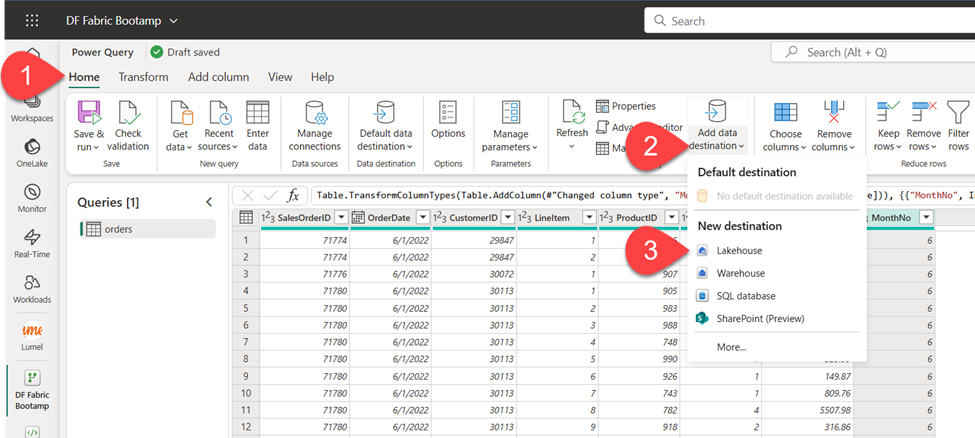
Task: Open SalesOrderID column filter dropdown
Action: [341, 217]
